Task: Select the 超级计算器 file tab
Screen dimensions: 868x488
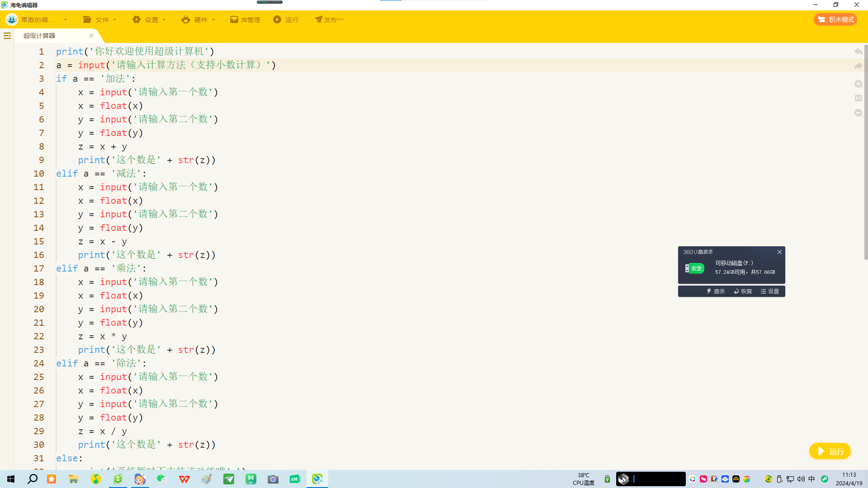Action: click(39, 36)
